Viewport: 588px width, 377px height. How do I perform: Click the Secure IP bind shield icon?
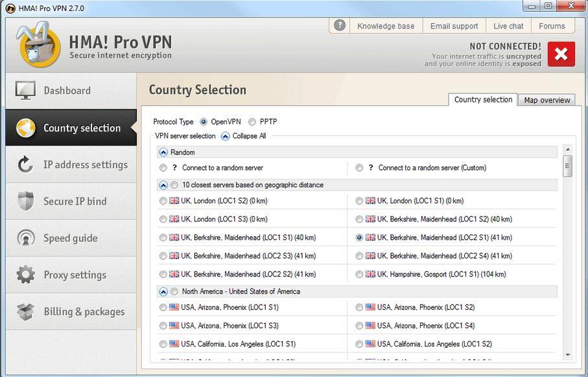25,201
